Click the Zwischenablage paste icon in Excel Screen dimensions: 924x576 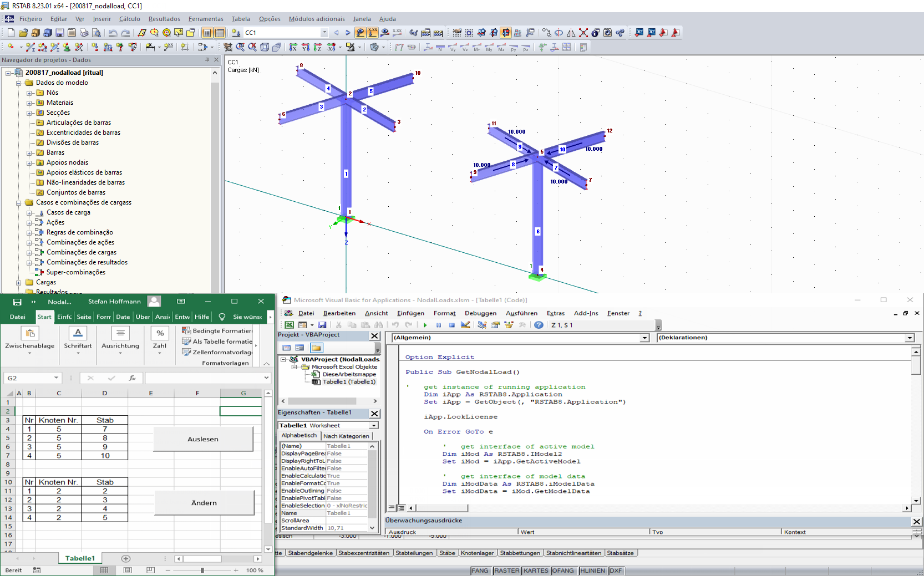(x=30, y=333)
